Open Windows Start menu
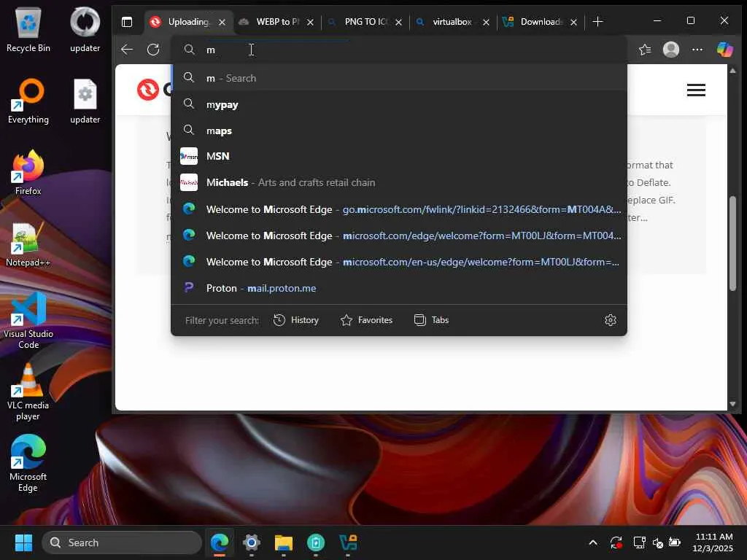 pyautogui.click(x=23, y=542)
